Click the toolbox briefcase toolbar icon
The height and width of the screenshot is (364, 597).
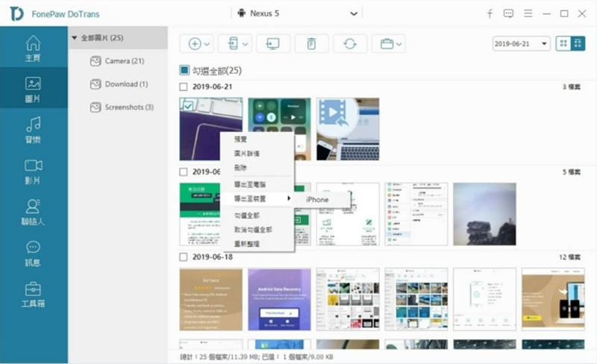click(387, 44)
